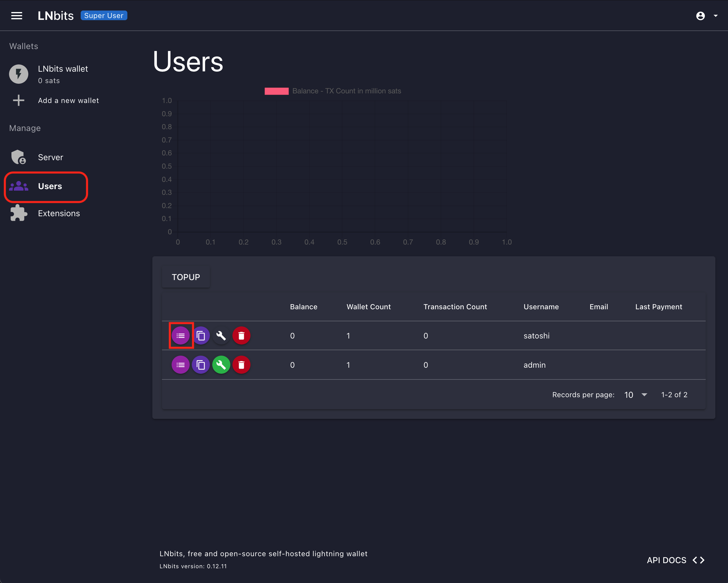Copy user ID for satoshi
728x583 pixels.
[201, 336]
